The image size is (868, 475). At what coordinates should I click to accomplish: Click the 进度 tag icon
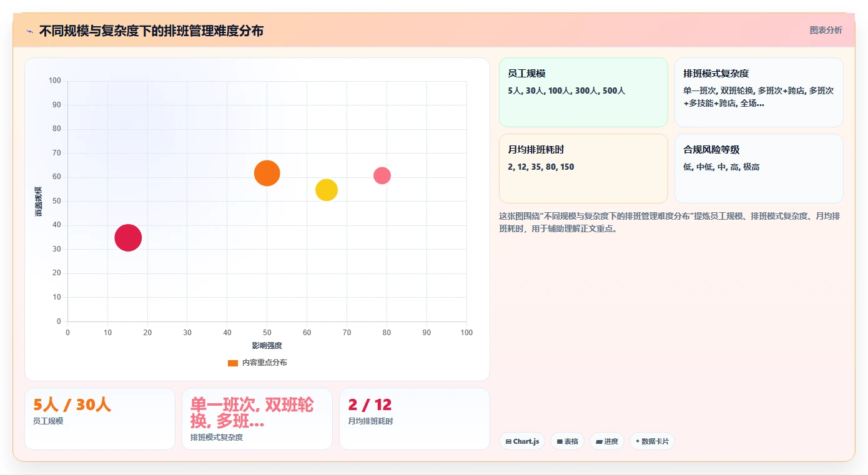pos(599,441)
